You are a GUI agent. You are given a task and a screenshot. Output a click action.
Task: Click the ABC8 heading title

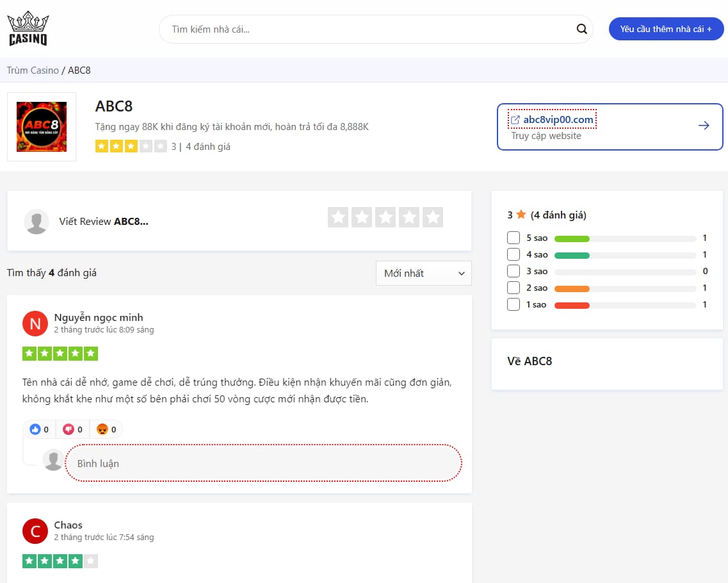tap(114, 106)
